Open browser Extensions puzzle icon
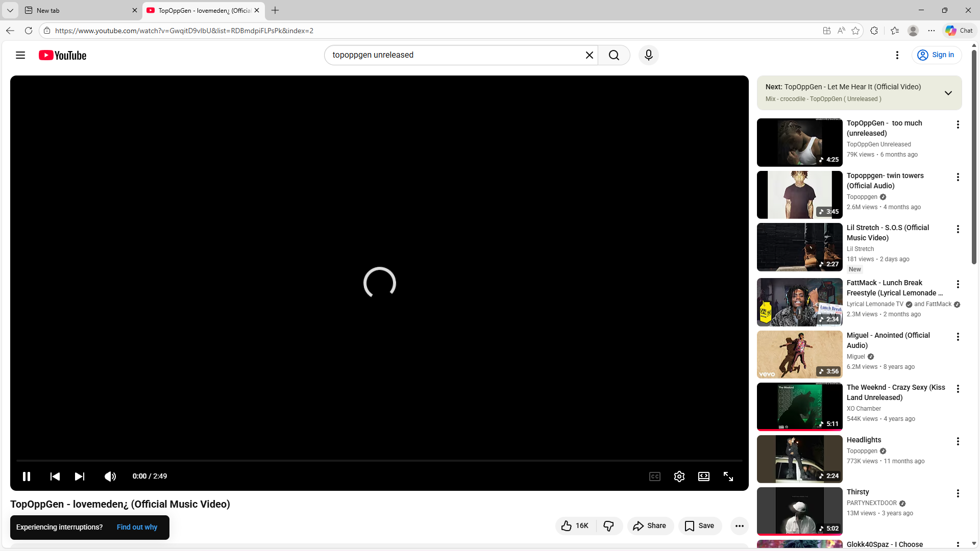Viewport: 980px width, 551px height. click(x=874, y=31)
